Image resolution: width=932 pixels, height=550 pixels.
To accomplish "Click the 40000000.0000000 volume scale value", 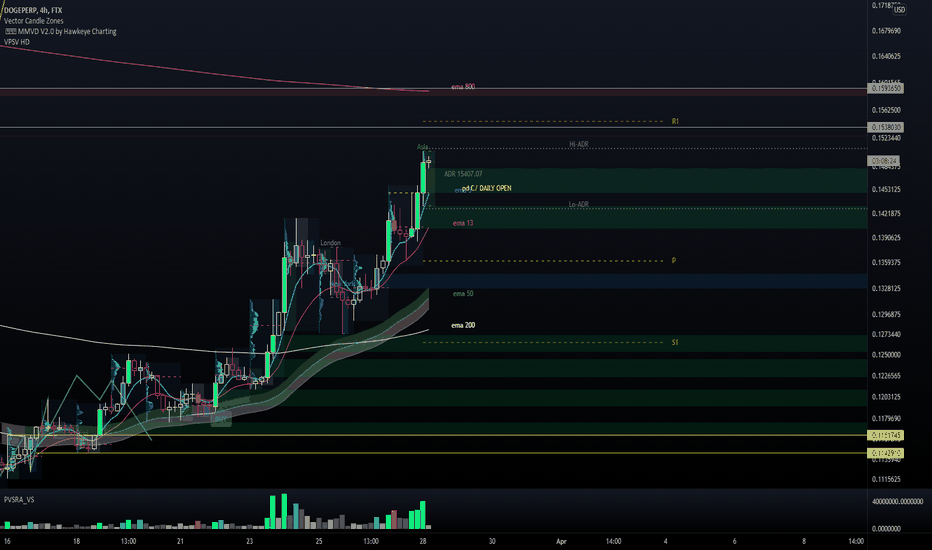I will 898,502.
